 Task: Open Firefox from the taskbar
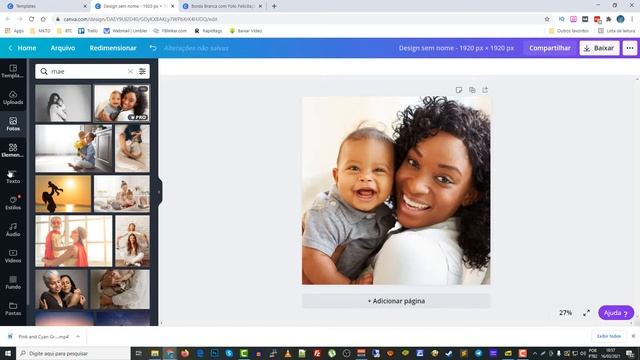(184, 353)
